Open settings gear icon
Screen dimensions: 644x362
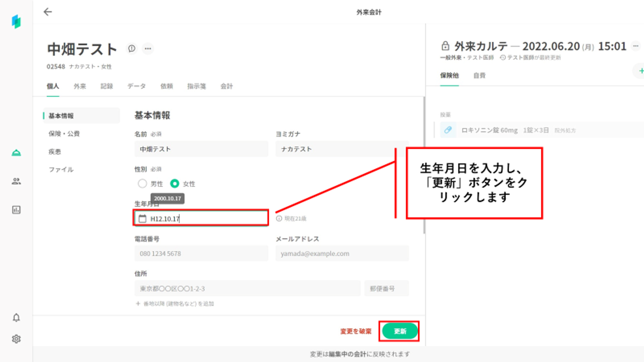(16, 339)
